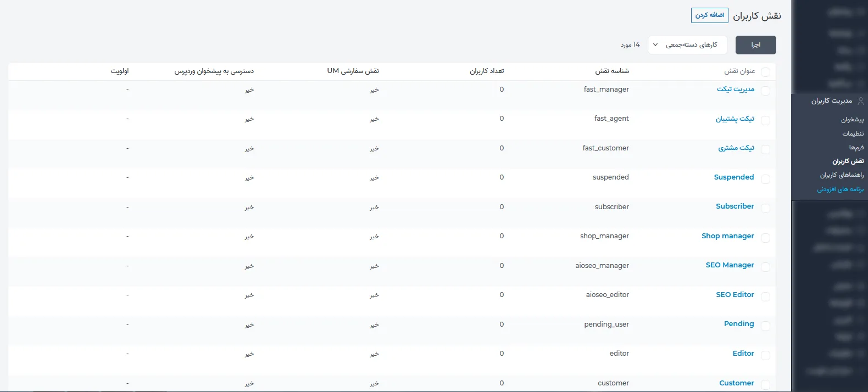The image size is (868, 392).
Task: Open the SEO Manager role link
Action: (x=730, y=265)
